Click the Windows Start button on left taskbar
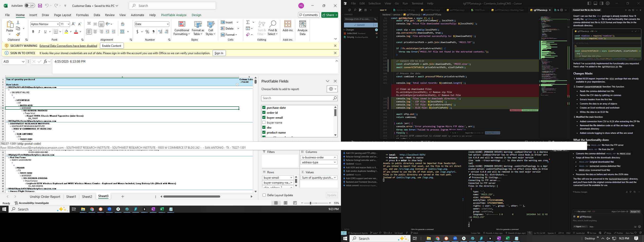644x242 pixels. (x=4, y=209)
